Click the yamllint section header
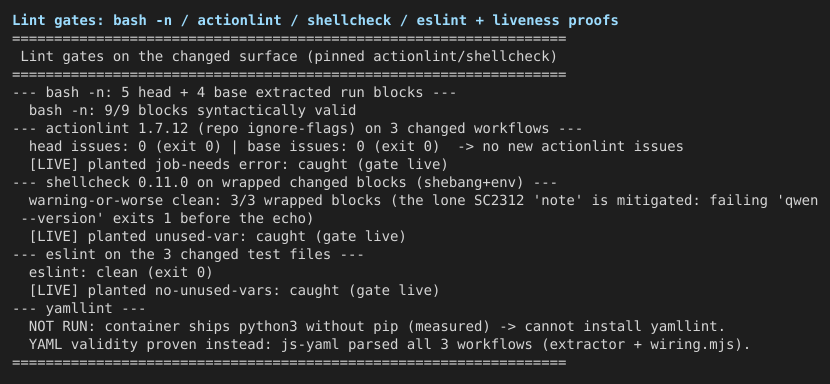This screenshot has height=384, width=830. pyautogui.click(x=78, y=309)
